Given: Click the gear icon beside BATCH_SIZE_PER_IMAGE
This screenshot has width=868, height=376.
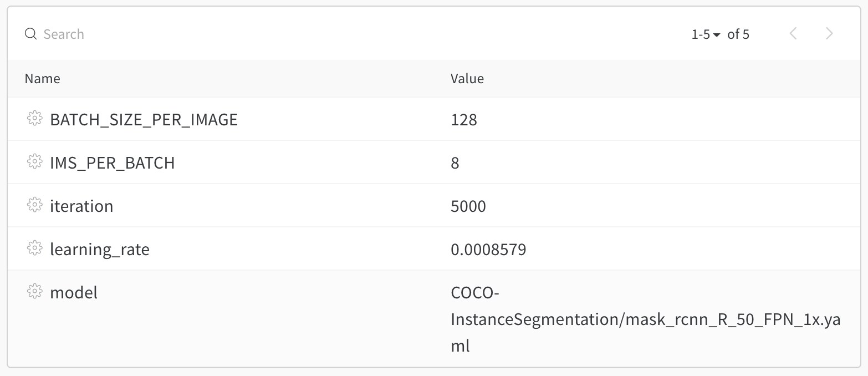Looking at the screenshot, I should [34, 118].
